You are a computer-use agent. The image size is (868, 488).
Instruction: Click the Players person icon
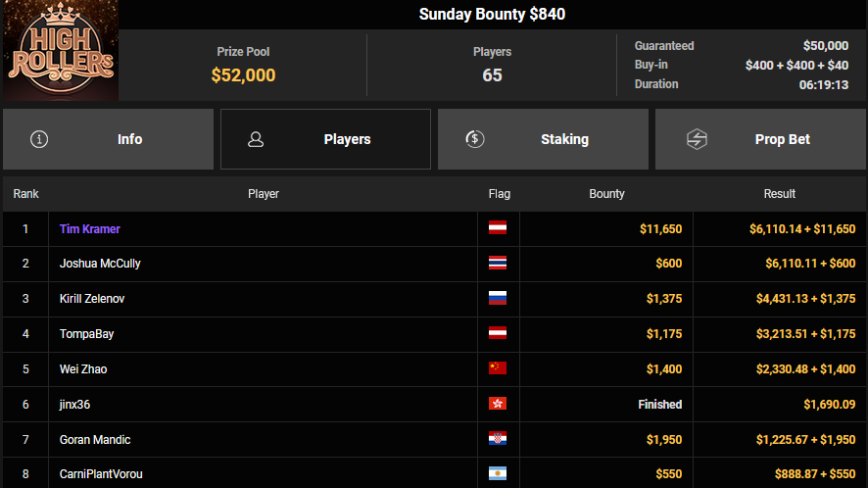[x=256, y=139]
